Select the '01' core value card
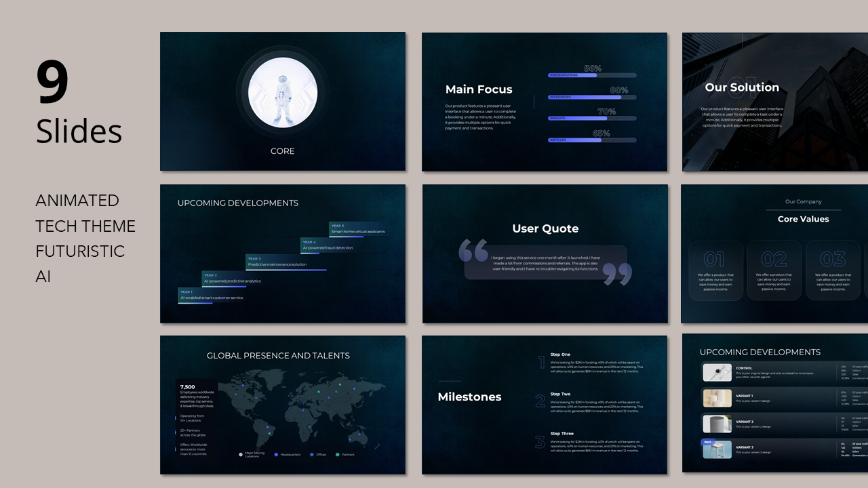The height and width of the screenshot is (488, 868). tap(716, 270)
